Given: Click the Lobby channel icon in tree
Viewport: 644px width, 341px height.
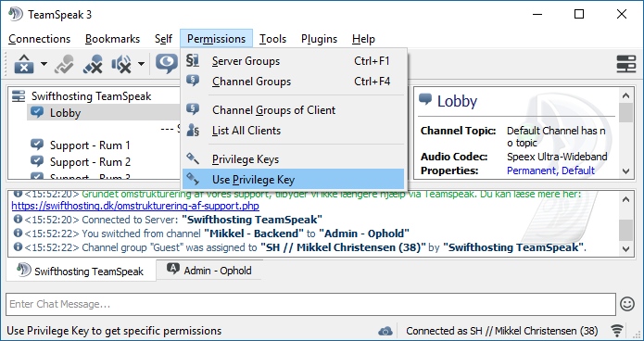Looking at the screenshot, I should point(37,112).
